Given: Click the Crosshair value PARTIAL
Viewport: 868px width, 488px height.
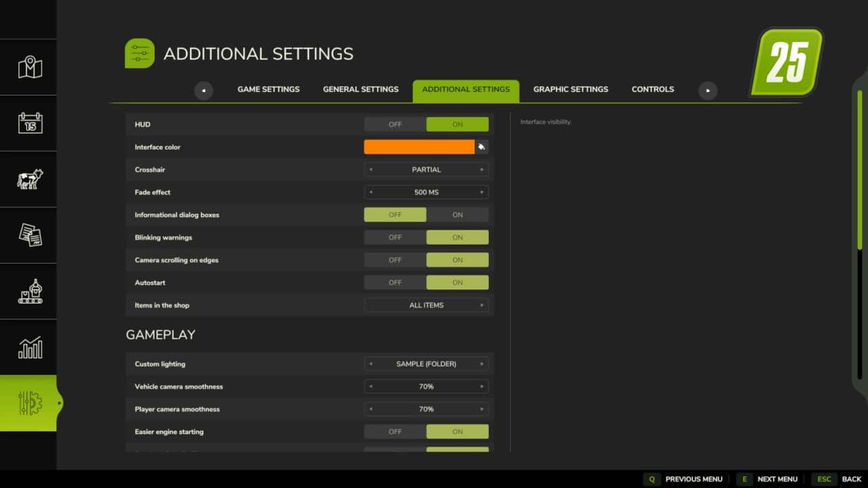Looking at the screenshot, I should click(x=427, y=169).
